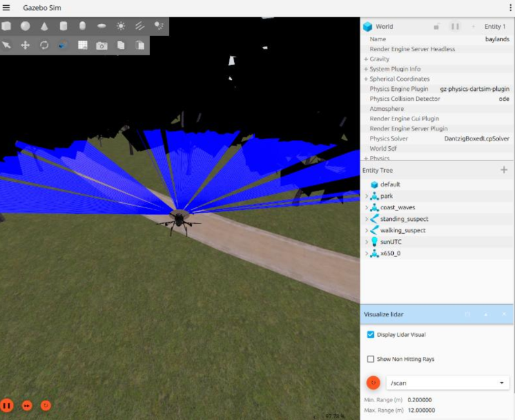The width and height of the screenshot is (515, 420).
Task: Expand the x650_0 model entity
Action: [x=367, y=253]
